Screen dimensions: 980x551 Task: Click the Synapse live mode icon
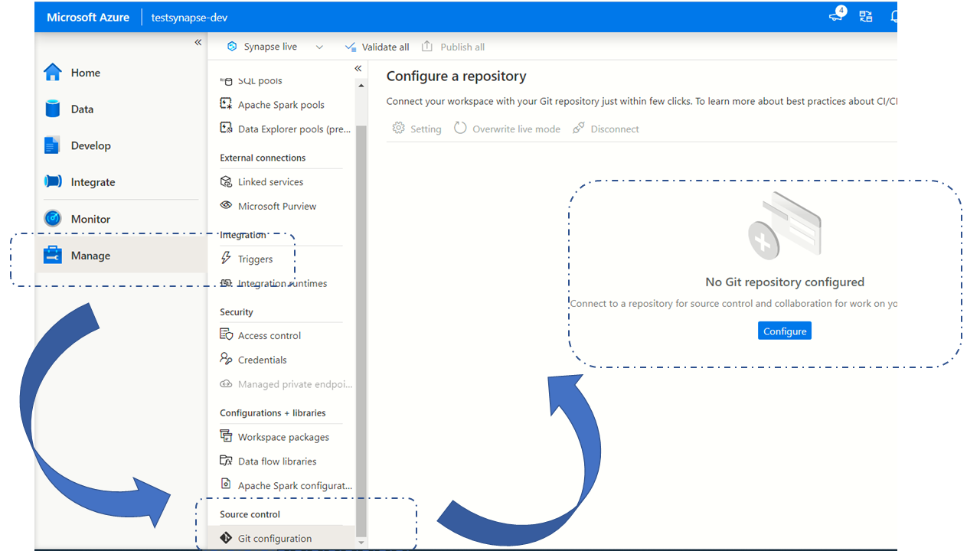pos(233,47)
